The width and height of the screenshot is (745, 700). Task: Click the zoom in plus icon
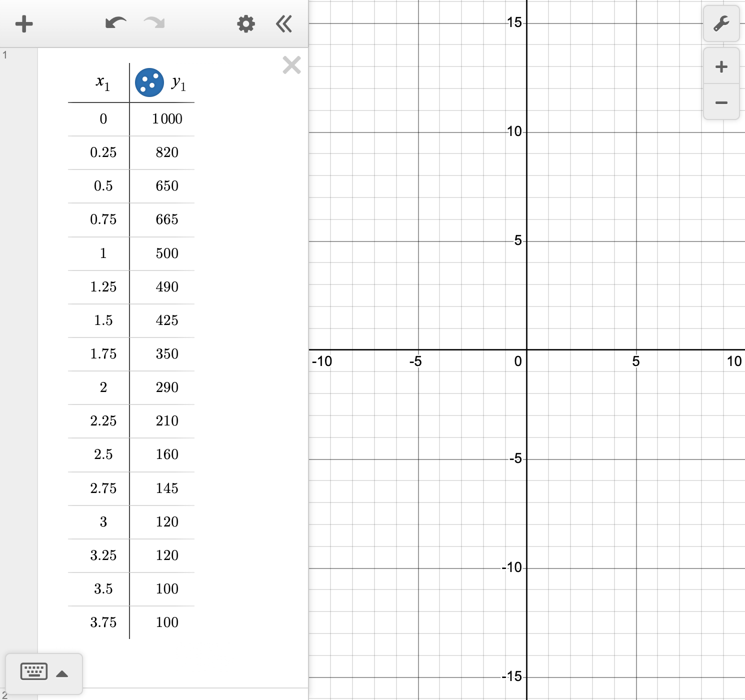coord(721,66)
